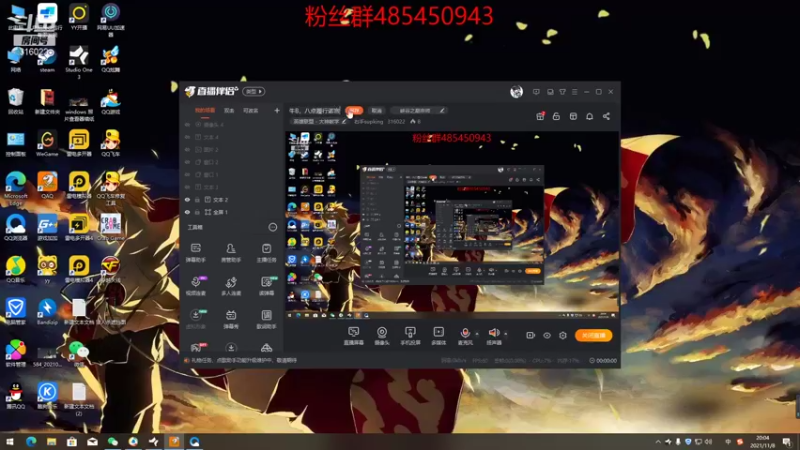
Task: Open WeChat from the taskbar
Action: (113, 442)
